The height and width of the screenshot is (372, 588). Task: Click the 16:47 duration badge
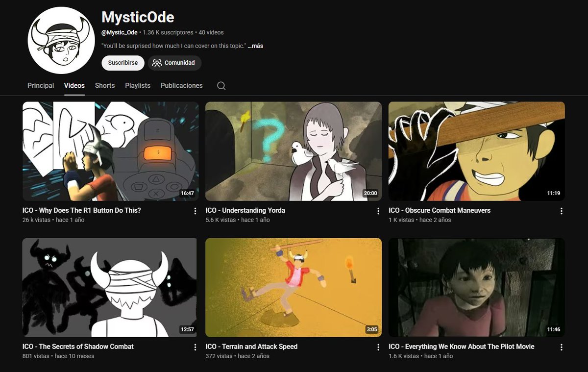coord(187,194)
